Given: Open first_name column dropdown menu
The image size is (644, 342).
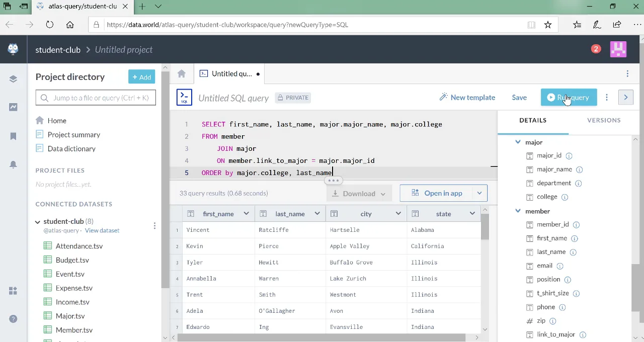Looking at the screenshot, I should pyautogui.click(x=246, y=214).
